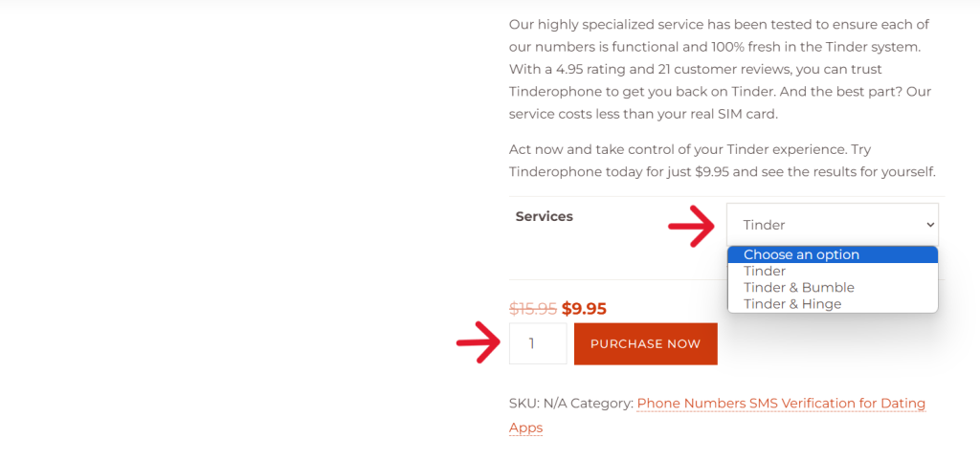Select the "Tinder & Hinge" option
The height and width of the screenshot is (461, 980).
click(791, 304)
